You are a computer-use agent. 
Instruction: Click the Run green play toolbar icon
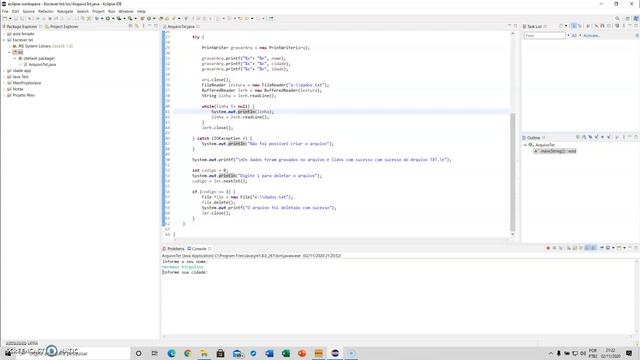point(108,18)
